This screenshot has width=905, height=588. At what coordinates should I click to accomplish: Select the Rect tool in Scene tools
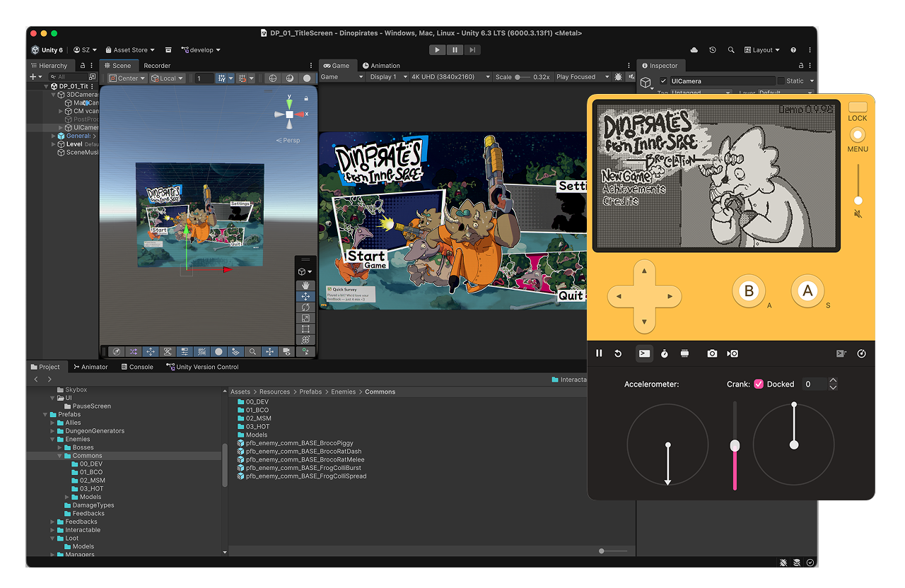(x=305, y=329)
